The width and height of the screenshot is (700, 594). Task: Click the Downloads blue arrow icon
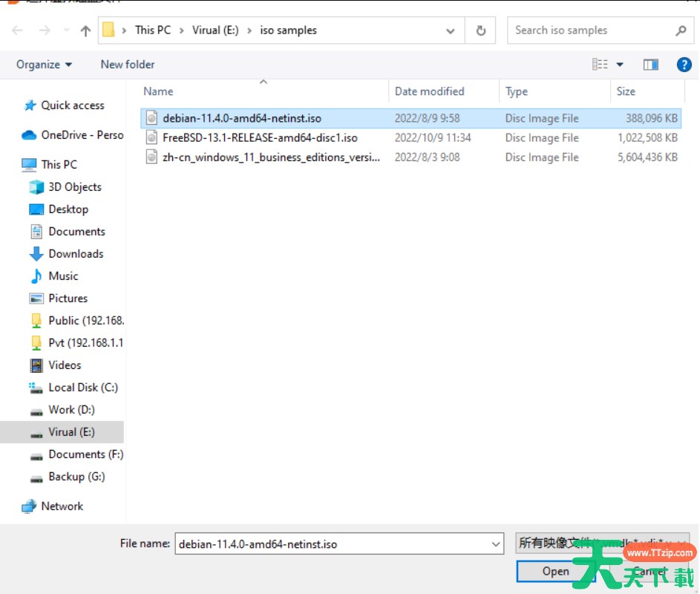click(x=36, y=254)
